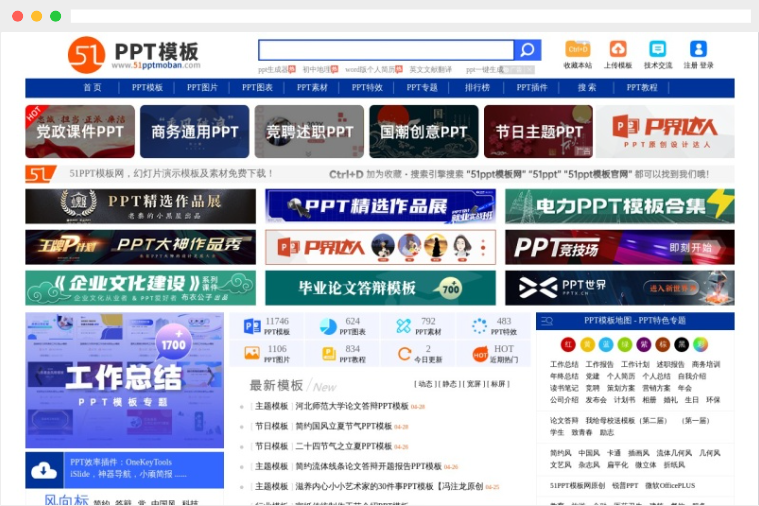Open PPT插件 in the navigation bar
This screenshot has height=506, width=759.
click(x=531, y=88)
